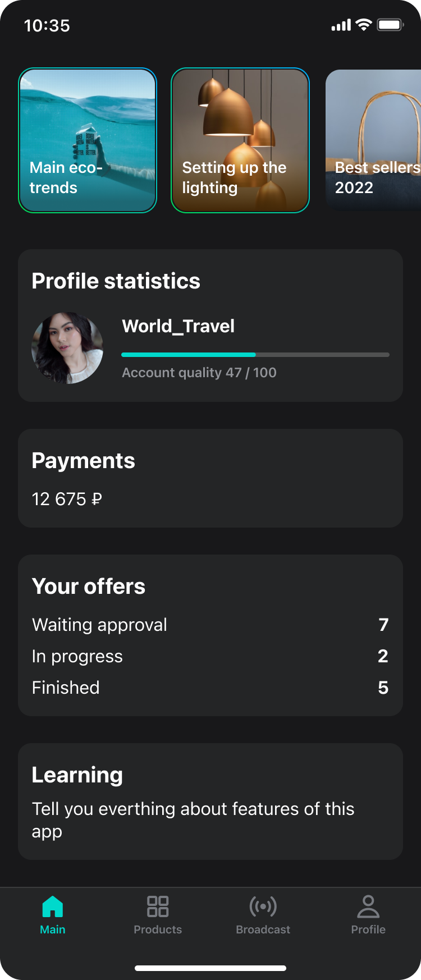Image resolution: width=421 pixels, height=980 pixels.
Task: Select the Finished offers row
Action: pos(210,688)
